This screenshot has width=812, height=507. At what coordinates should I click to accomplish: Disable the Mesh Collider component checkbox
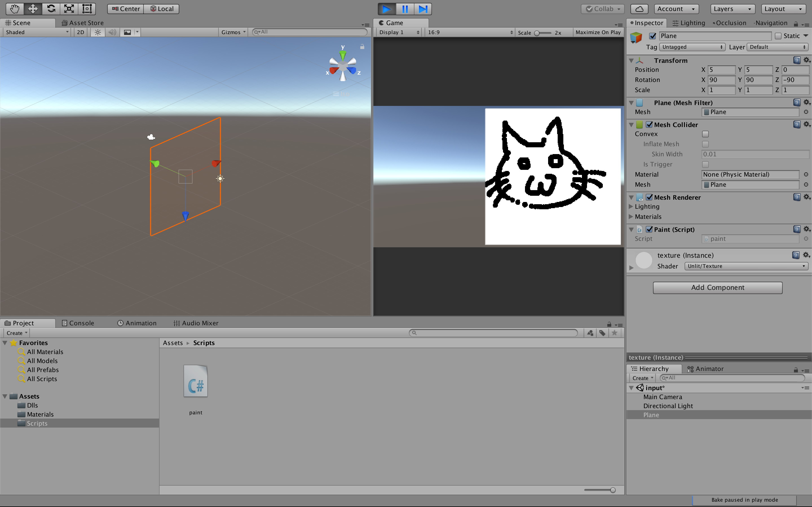coord(649,125)
